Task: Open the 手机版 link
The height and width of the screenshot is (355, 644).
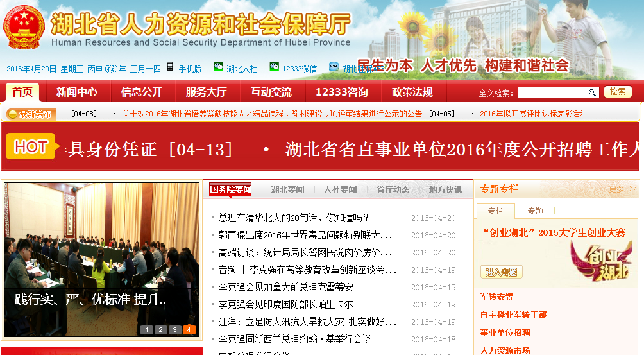Action: coord(190,69)
